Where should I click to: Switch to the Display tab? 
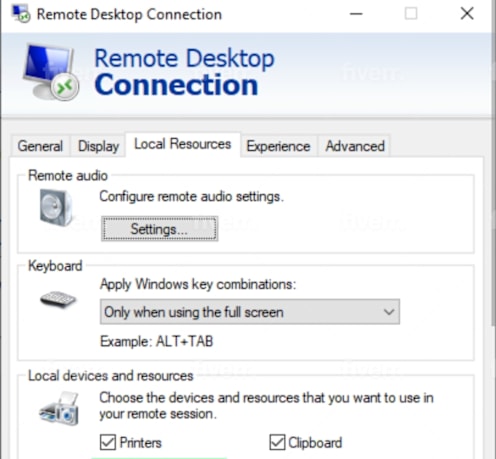[98, 146]
